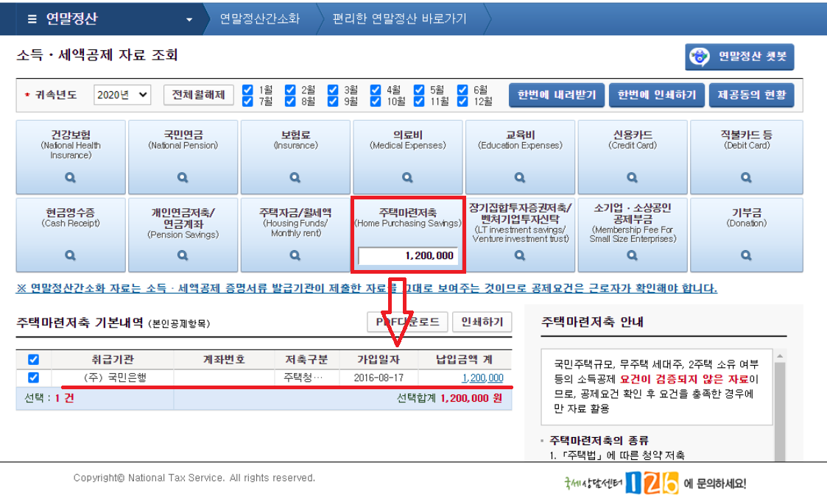Toggle the 3월 checkbox
The width and height of the screenshot is (827, 504).
tap(333, 90)
